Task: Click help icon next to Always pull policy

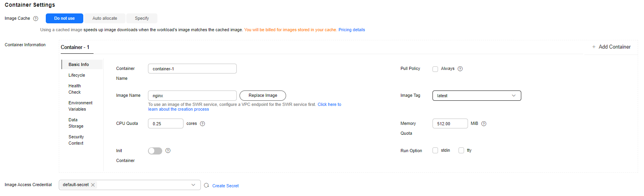Action: (460, 69)
